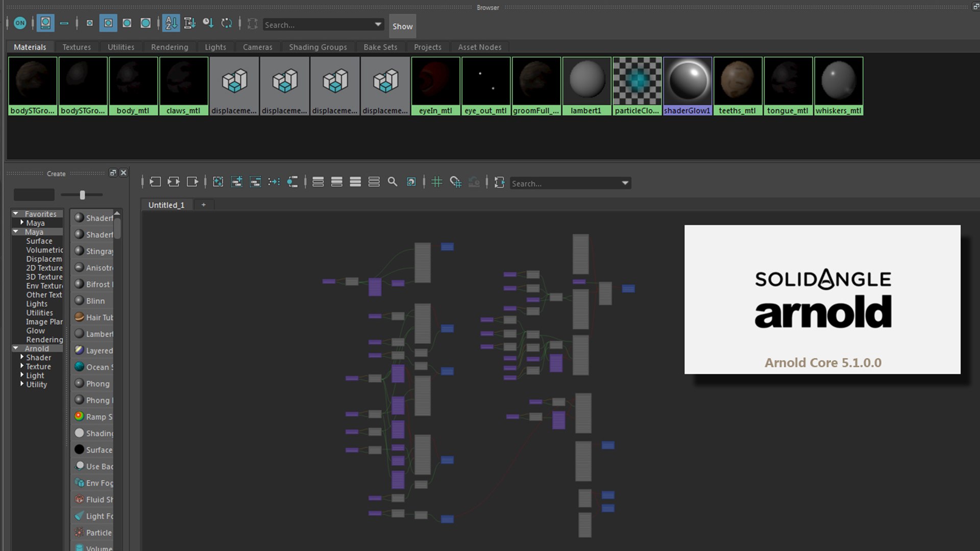Click reverse sort order icon
Image resolution: width=980 pixels, height=551 pixels.
click(x=227, y=23)
